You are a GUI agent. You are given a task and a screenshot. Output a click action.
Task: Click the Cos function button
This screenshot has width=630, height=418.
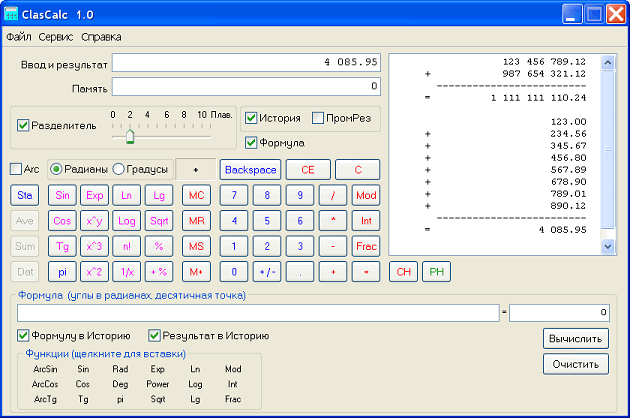click(x=62, y=221)
